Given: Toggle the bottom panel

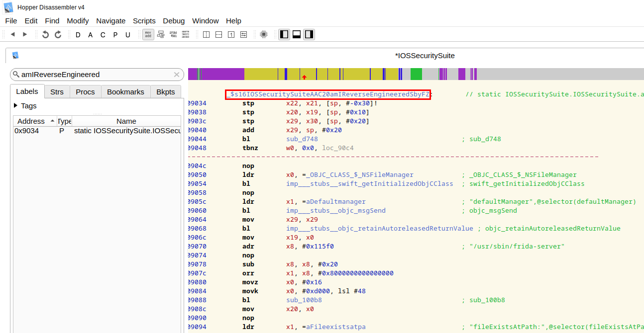Looking at the screenshot, I should click(296, 34).
